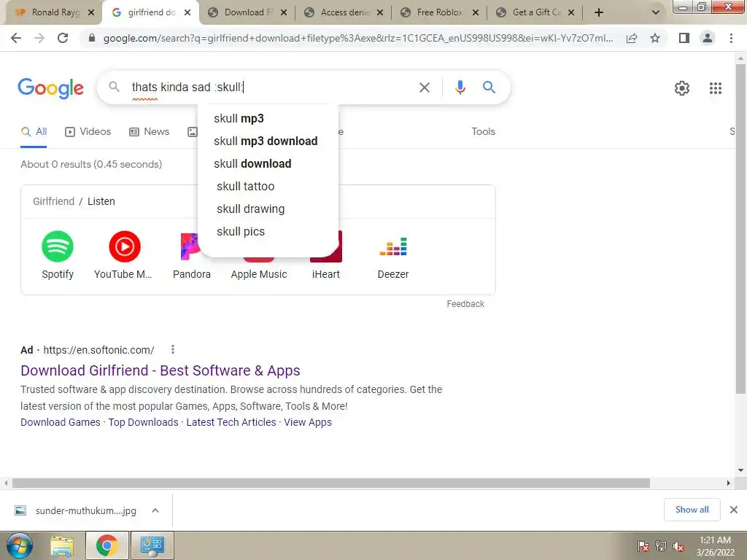The image size is (747, 560).
Task: Expand the tab search dropdown arrow
Action: (x=656, y=12)
